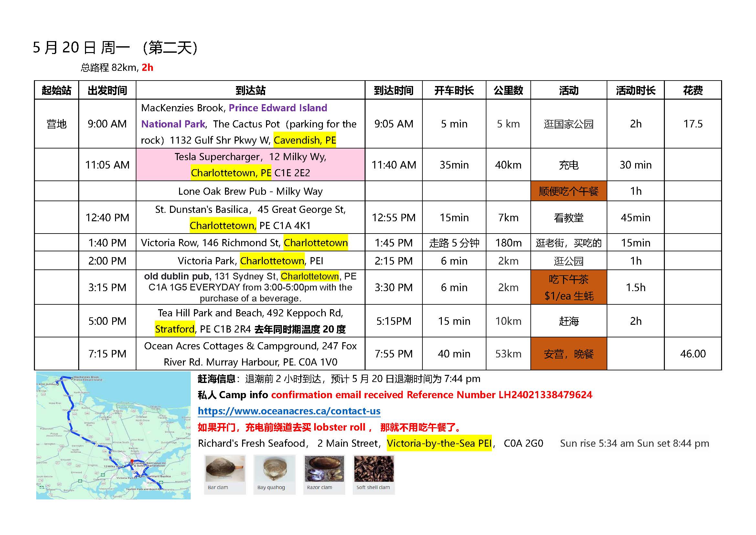Click the highlighted Cavendish, PE text
Viewport: 756px width, 535px height.
304,140
